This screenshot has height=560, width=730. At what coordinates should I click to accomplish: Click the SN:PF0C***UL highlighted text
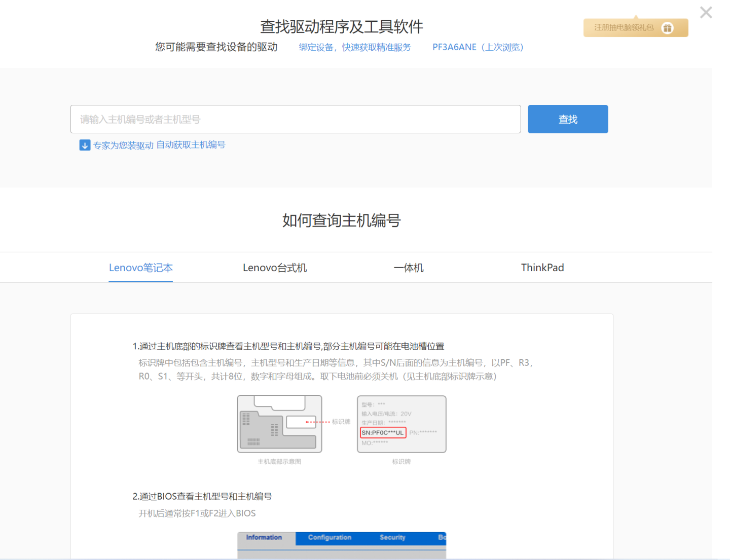[383, 433]
